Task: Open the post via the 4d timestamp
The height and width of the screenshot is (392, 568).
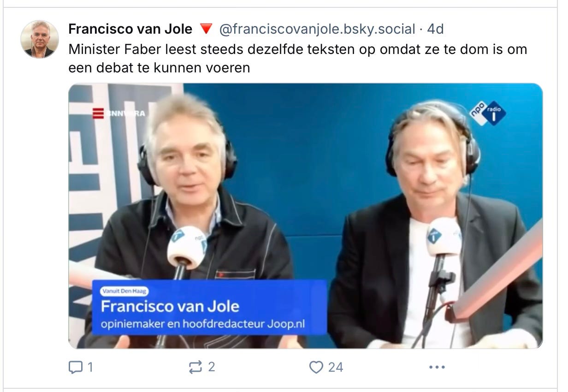Action: tap(435, 29)
